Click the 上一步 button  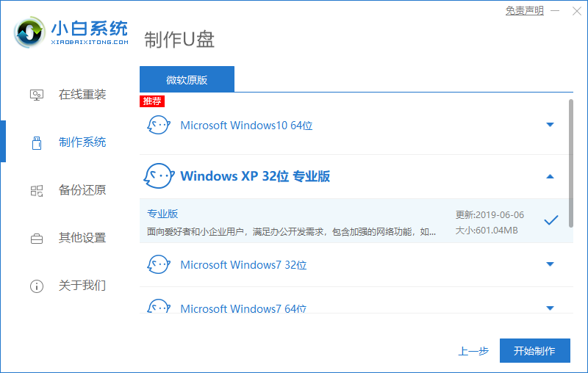point(473,351)
